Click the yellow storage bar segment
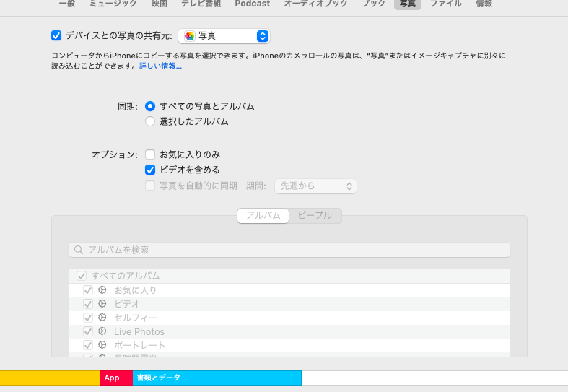The width and height of the screenshot is (568, 392). 50,378
